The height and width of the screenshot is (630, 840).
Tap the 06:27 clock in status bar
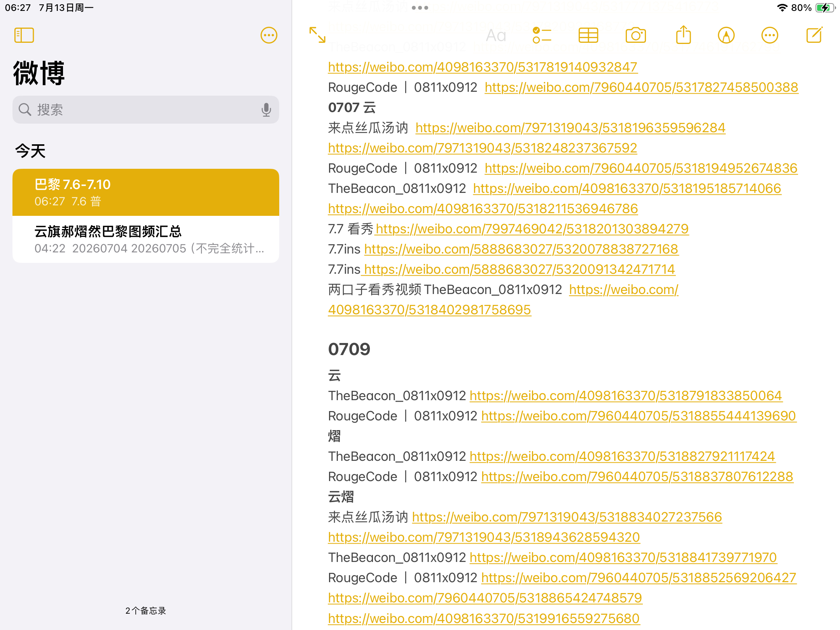pyautogui.click(x=18, y=8)
